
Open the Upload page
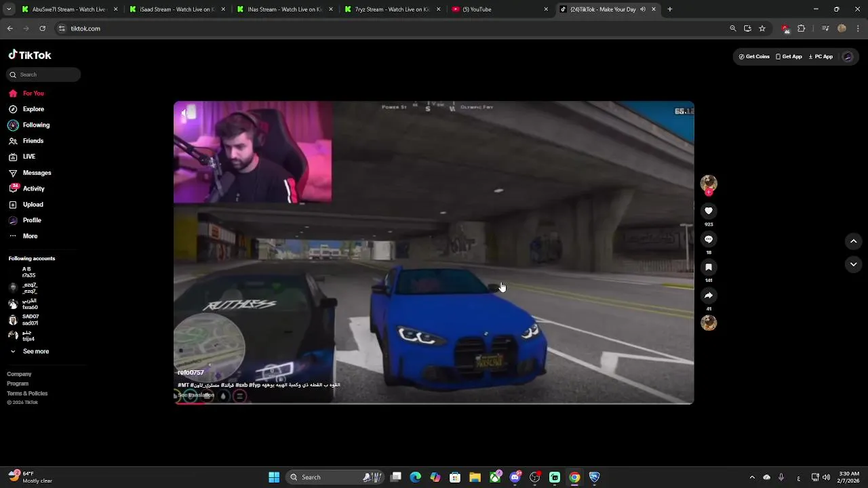tap(26, 205)
